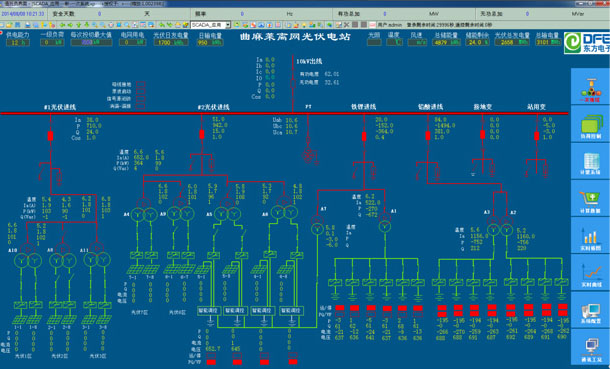Viewport: 610px width, 369px height.
Task: Click the crossed tools icon in toolbar
Action: [x=346, y=24]
